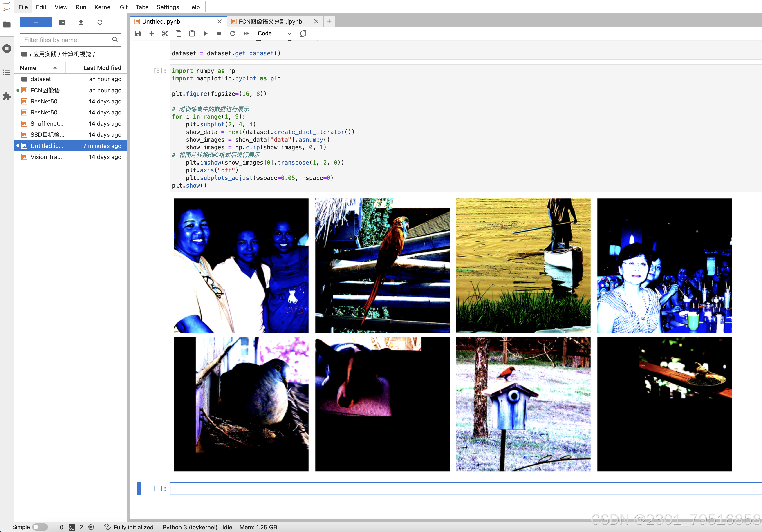Screen dimensions: 762x532
Task: Navigate to 计算机视觉 breadcrumb
Action: pos(76,54)
